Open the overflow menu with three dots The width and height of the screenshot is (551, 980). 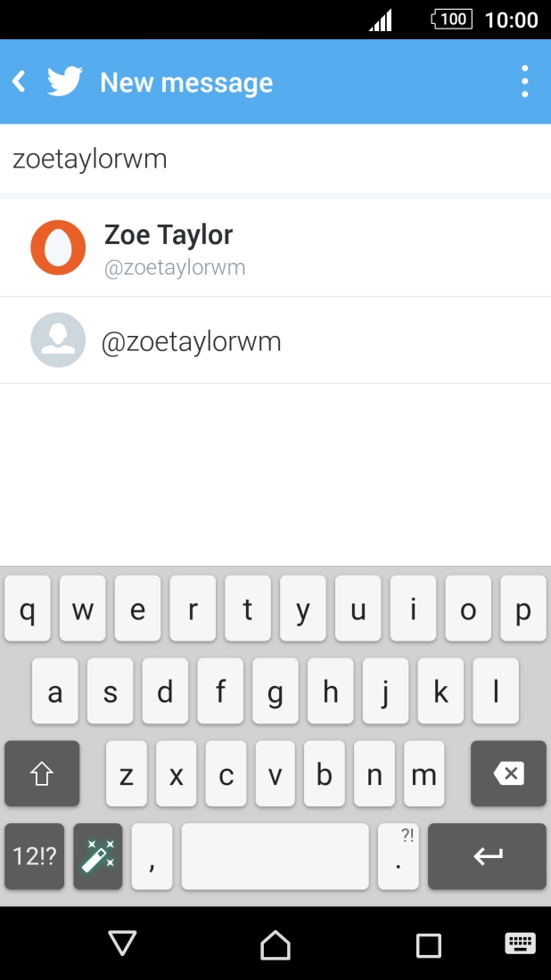tap(524, 80)
